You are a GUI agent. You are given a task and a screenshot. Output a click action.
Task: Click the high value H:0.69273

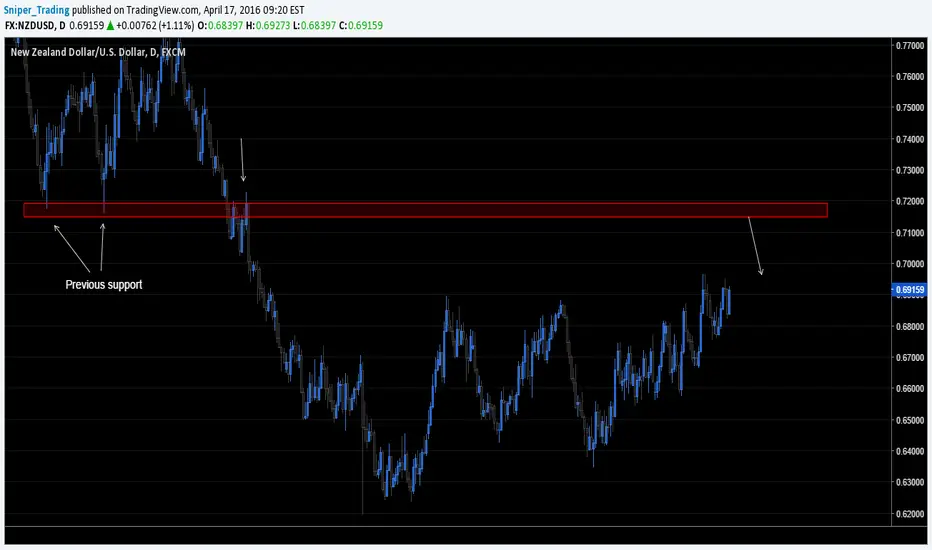click(268, 26)
